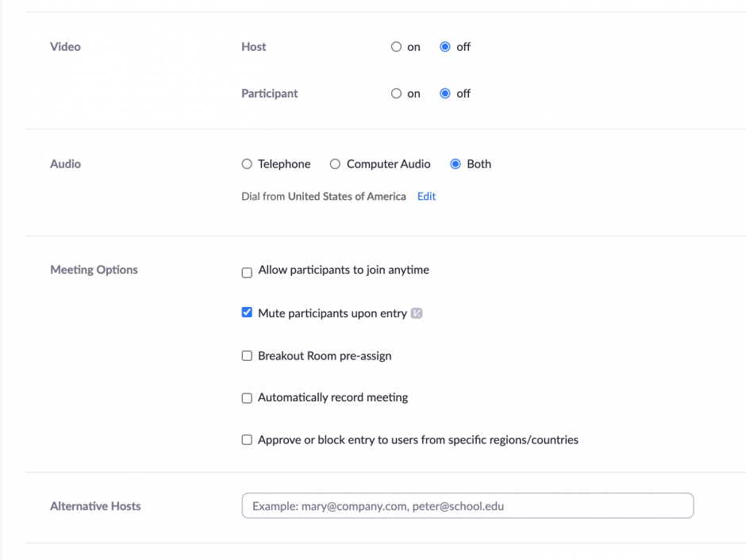Click the Dial from United States of America text
746x560 pixels.
click(323, 197)
